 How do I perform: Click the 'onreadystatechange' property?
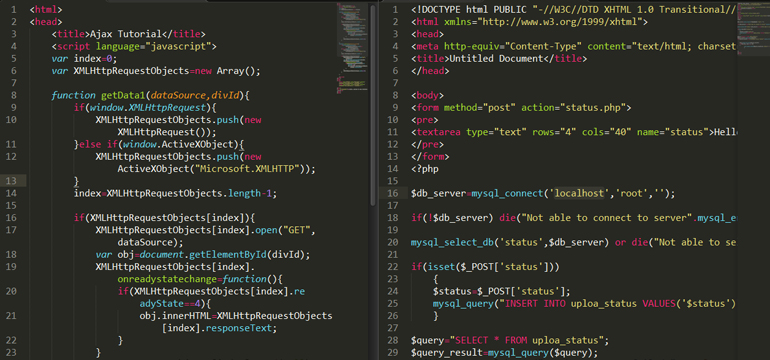167,279
